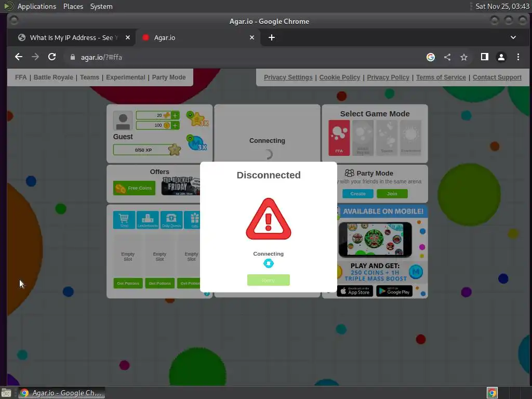Screen dimensions: 532x399
Task: Open the Applications menu
Action: tap(37, 6)
